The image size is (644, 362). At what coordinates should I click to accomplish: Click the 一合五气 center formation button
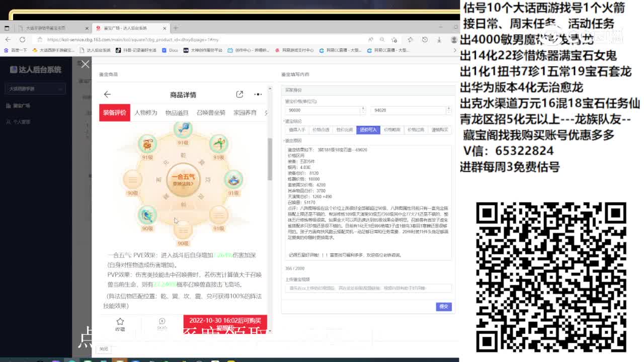pos(183,179)
